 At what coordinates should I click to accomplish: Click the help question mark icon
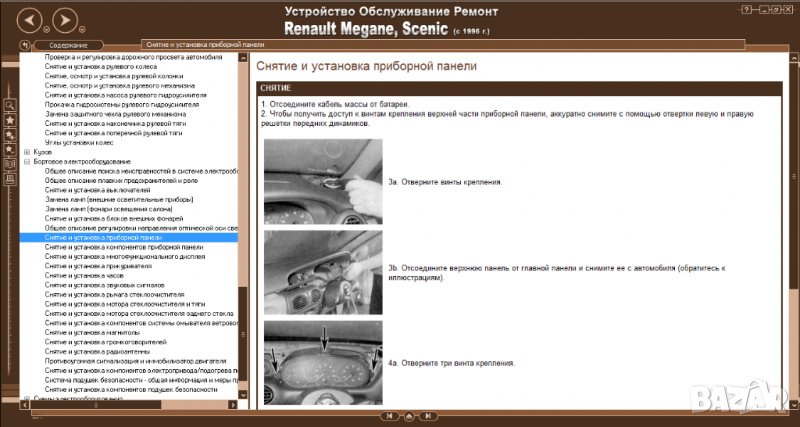tap(746, 7)
